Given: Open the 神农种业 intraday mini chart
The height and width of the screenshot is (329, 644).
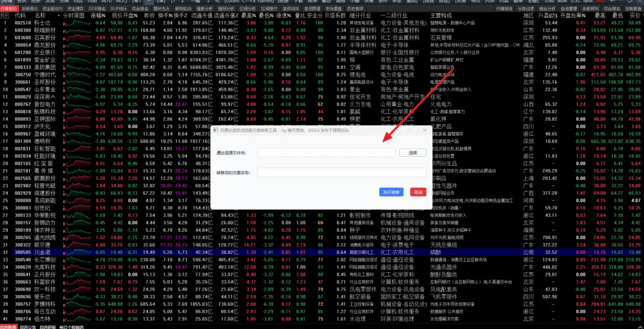Looking at the screenshot, I should click(78, 229).
